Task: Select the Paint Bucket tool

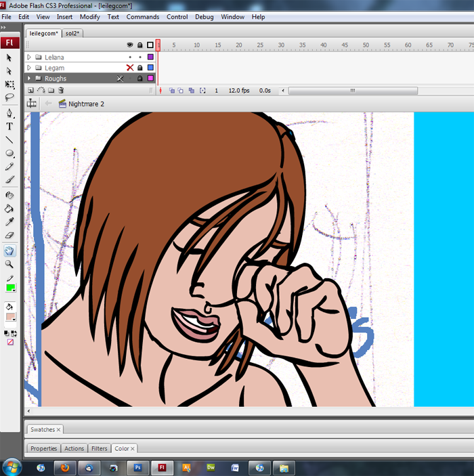Action: tap(9, 209)
